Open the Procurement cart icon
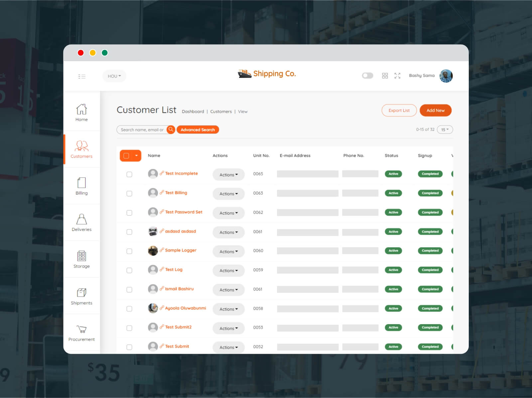The image size is (532, 398). (x=81, y=329)
